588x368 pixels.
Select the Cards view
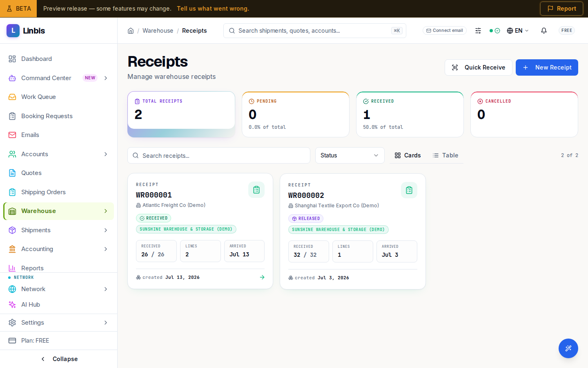pos(408,155)
